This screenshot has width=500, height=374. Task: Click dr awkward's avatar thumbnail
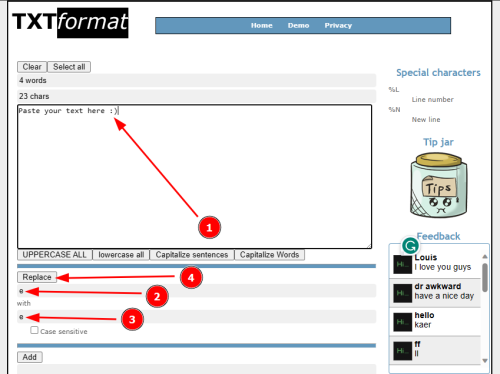click(x=402, y=293)
